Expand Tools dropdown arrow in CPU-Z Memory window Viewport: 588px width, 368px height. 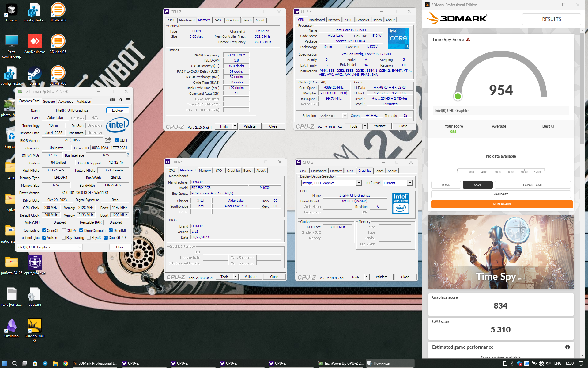click(x=235, y=126)
